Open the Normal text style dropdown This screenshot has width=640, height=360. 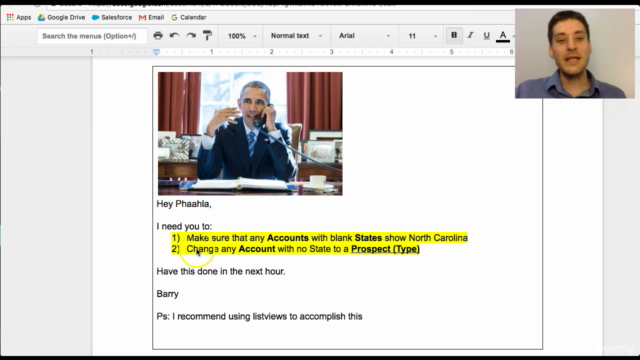click(x=296, y=36)
